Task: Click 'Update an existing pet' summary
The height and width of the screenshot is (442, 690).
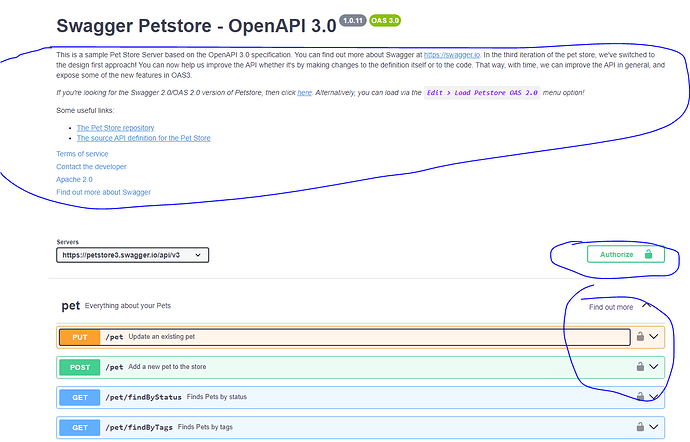Action: (x=161, y=337)
